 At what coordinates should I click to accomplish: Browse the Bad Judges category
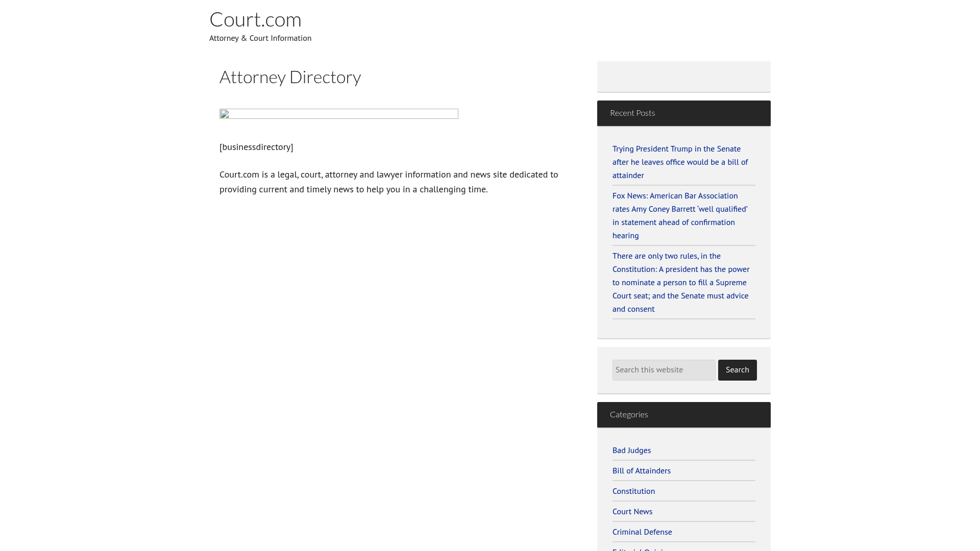[x=631, y=450]
